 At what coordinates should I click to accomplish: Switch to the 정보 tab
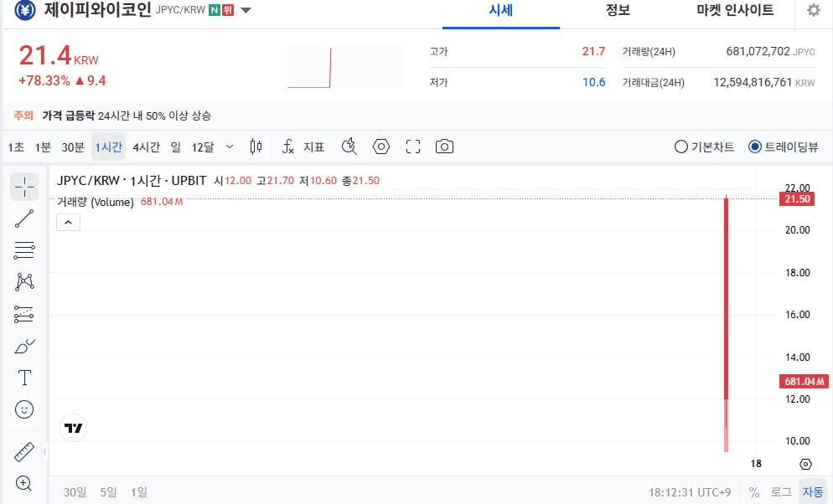(618, 10)
